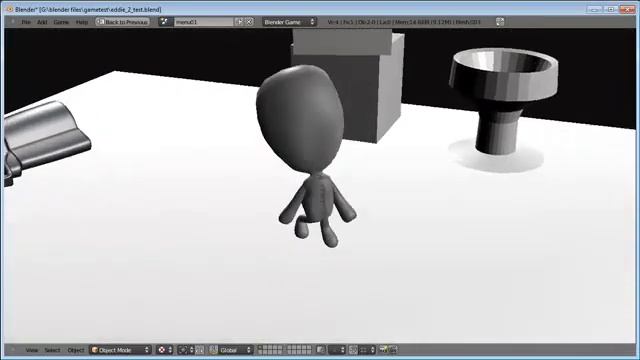Click the Back to Previous button
This screenshot has height=360, width=640.
[x=122, y=22]
